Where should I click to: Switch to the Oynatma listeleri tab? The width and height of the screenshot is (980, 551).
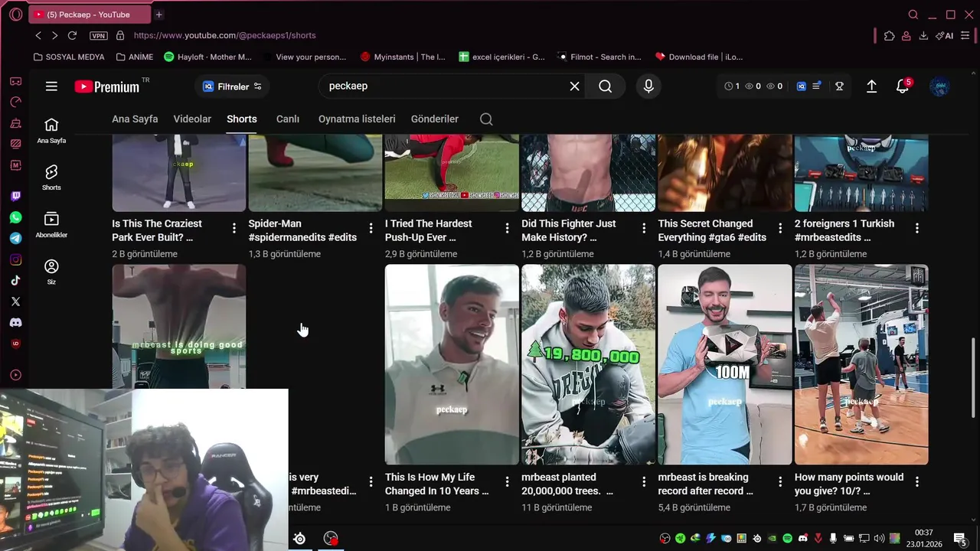click(357, 119)
